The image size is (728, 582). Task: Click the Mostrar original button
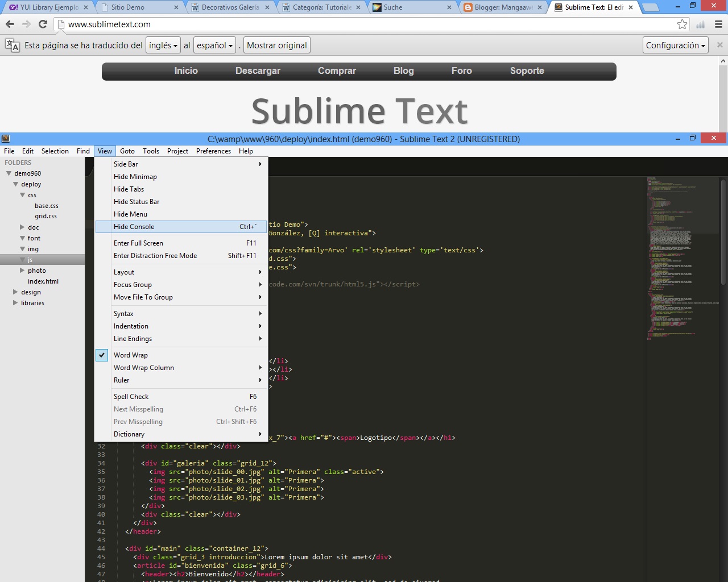pyautogui.click(x=277, y=45)
